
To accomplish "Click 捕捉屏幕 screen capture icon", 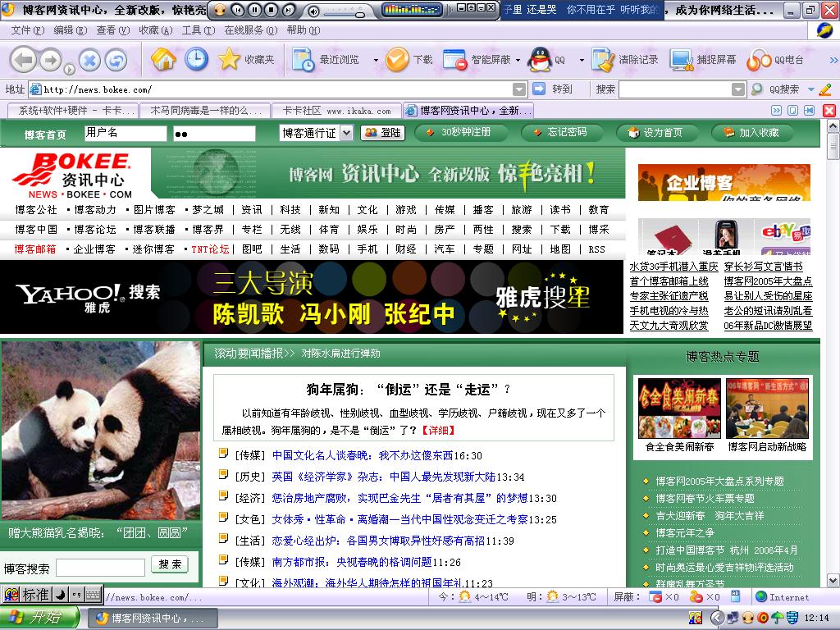I will 682,60.
